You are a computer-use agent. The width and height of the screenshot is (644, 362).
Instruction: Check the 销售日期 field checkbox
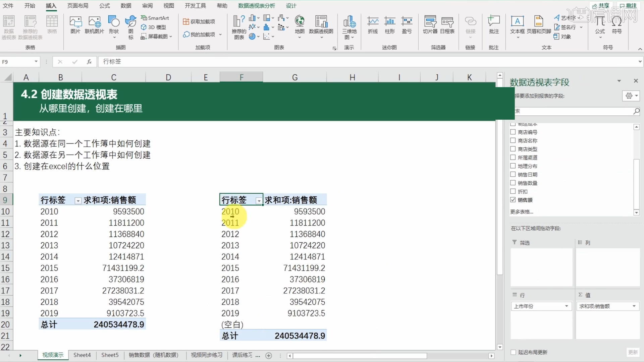click(513, 174)
